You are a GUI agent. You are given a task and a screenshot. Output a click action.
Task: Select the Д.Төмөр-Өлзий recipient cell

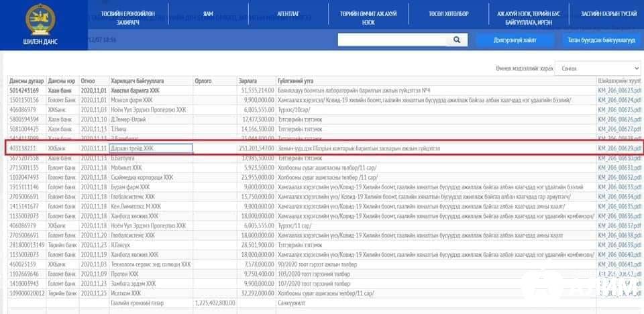pyautogui.click(x=127, y=119)
